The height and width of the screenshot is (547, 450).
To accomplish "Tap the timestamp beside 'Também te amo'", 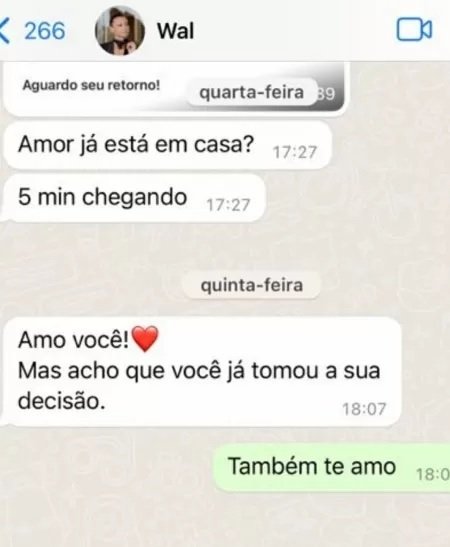I will coord(433,474).
